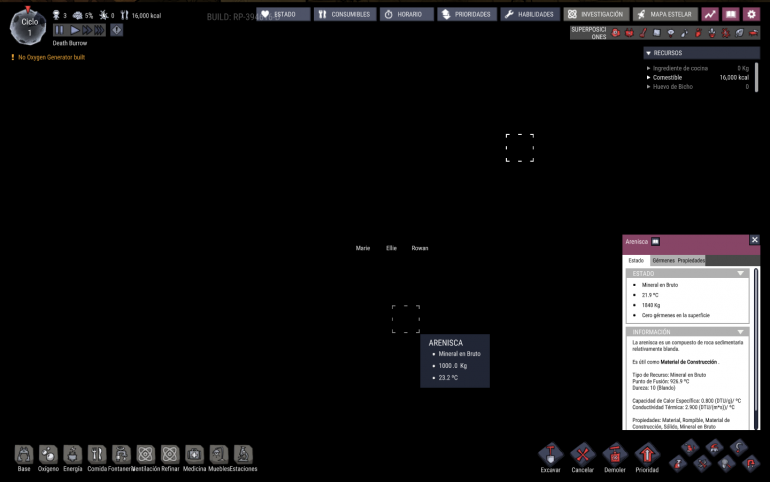Select the Cancelar tool
Viewport: 770px width, 482px height.
pos(583,455)
